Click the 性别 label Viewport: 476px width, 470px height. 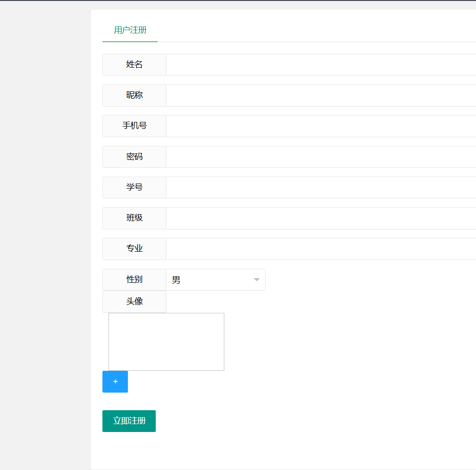[134, 280]
